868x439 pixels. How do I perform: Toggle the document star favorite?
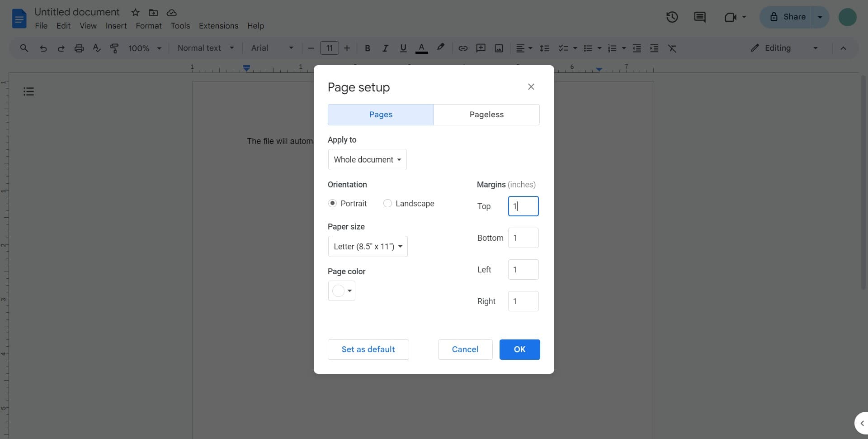tap(135, 12)
